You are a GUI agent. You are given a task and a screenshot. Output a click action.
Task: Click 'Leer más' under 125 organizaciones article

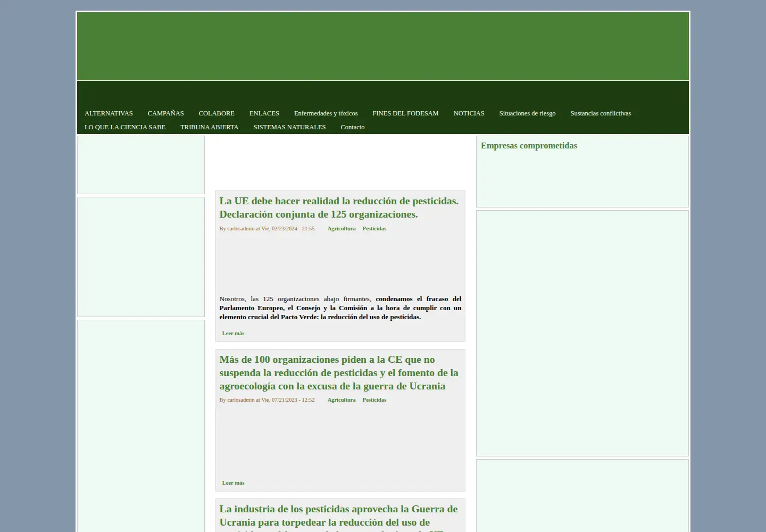pyautogui.click(x=233, y=334)
